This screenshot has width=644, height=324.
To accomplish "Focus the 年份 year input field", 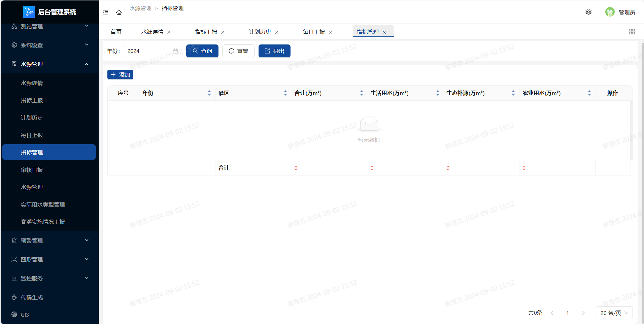I will coord(153,51).
